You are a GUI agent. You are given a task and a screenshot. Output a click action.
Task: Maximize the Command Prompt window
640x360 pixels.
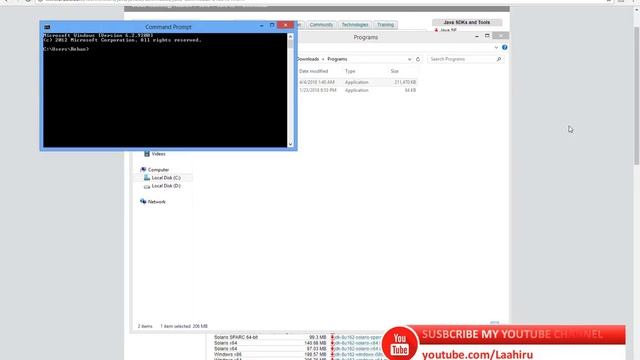[x=272, y=25]
